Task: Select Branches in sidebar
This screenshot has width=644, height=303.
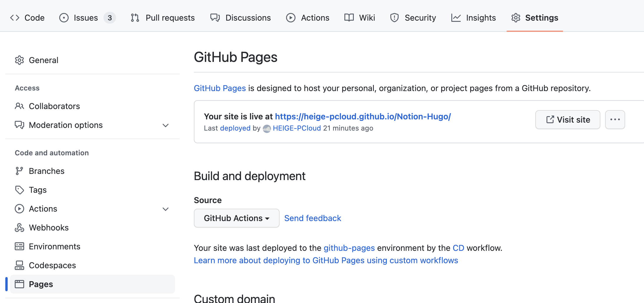Action: (93, 171)
